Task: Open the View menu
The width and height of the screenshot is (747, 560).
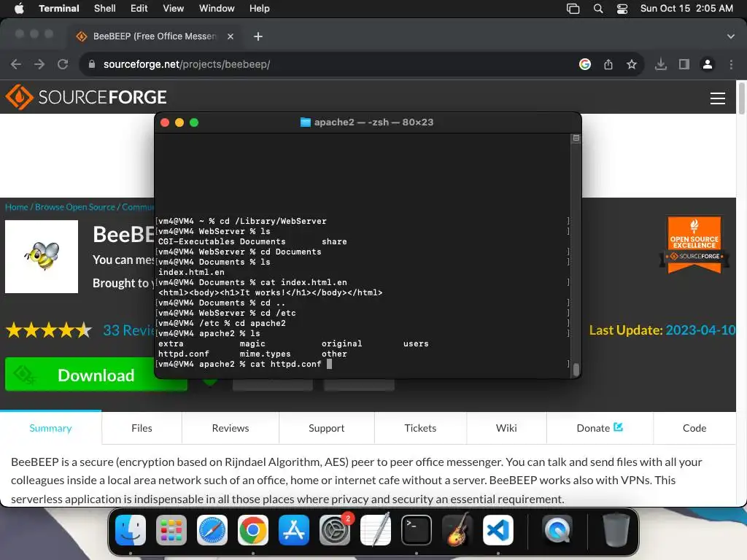Action: pos(173,9)
